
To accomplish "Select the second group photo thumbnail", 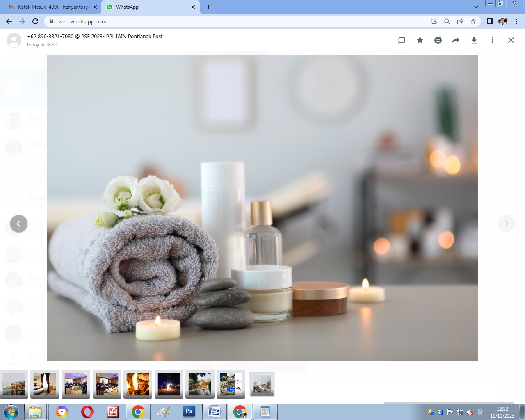I will [107, 384].
